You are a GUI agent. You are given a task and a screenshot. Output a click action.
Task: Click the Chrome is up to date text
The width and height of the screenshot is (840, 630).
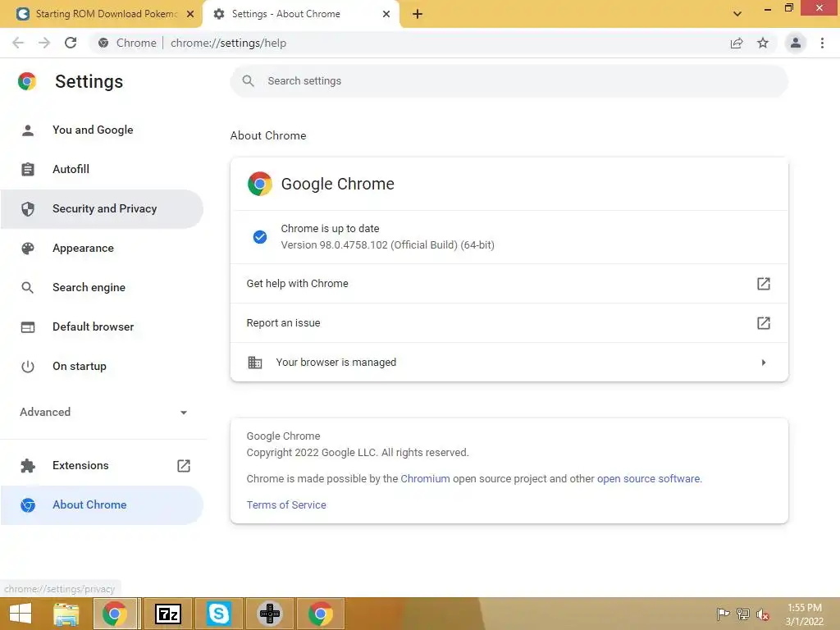tap(330, 229)
